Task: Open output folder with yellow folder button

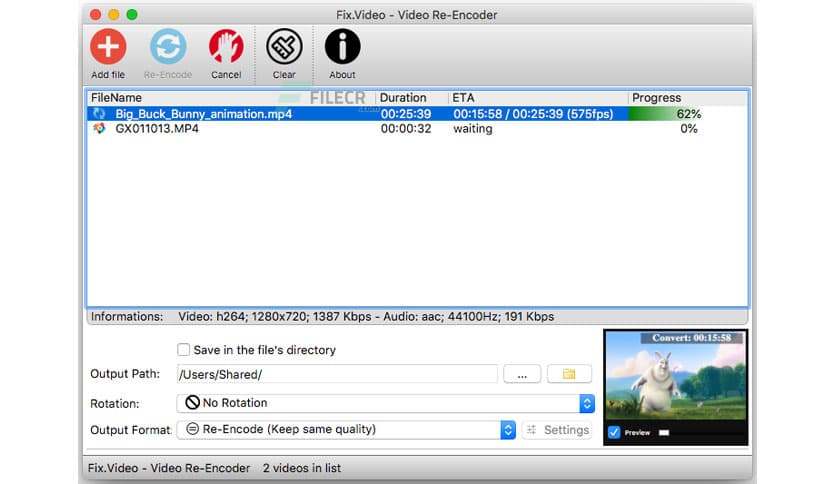Action: [x=569, y=374]
